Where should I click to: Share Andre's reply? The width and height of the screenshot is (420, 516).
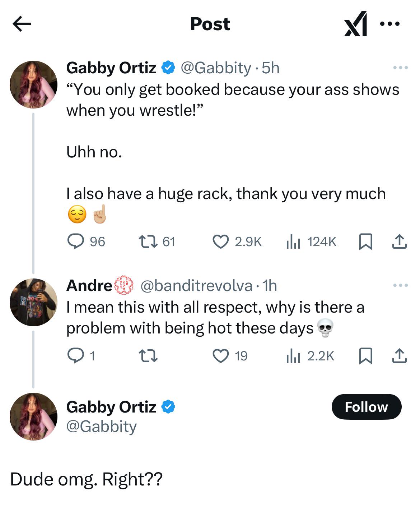click(x=399, y=356)
